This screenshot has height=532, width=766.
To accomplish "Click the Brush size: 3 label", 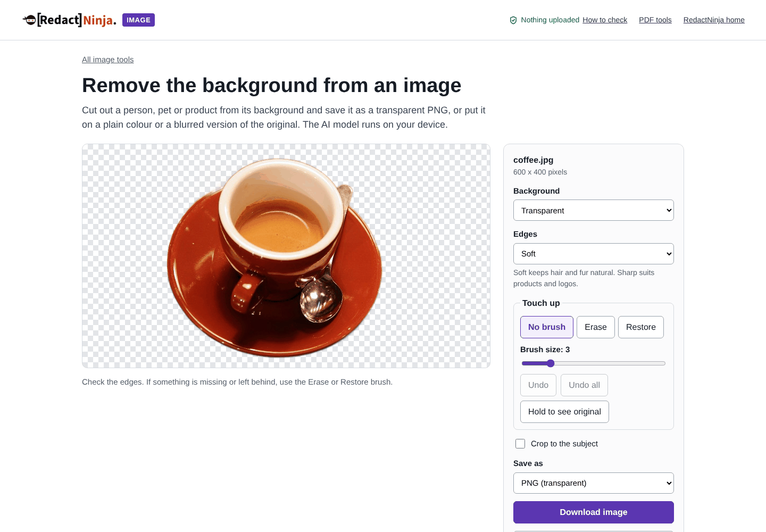I will [545, 350].
